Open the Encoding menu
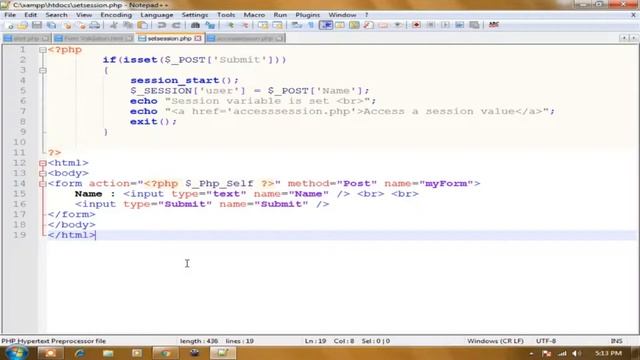Image resolution: width=640 pixels, height=360 pixels. pos(116,15)
